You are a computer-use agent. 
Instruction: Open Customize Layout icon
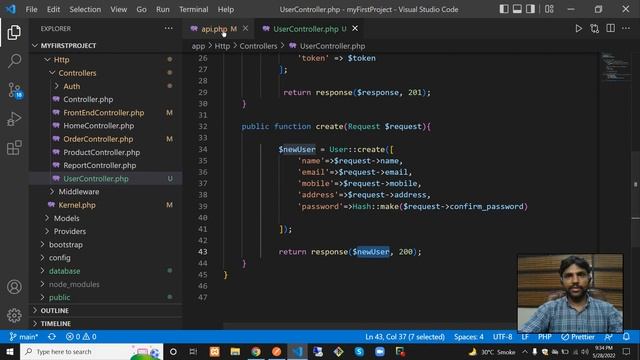click(549, 9)
